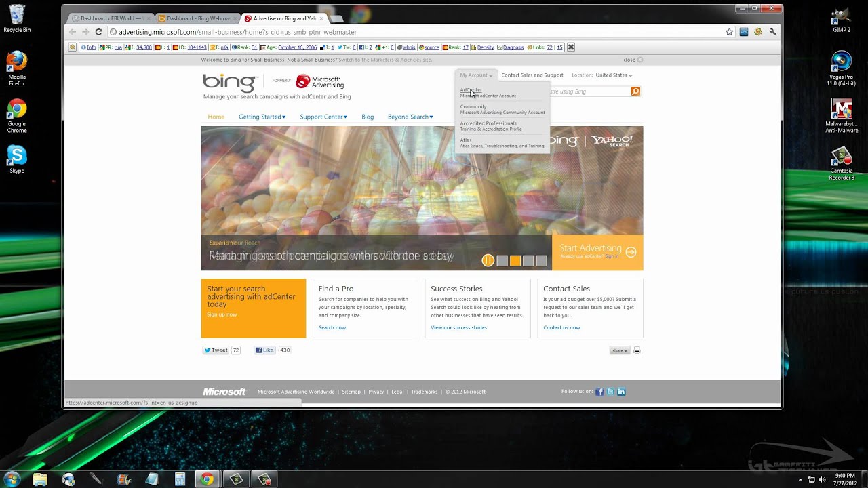Select the first banner slide square
The image size is (868, 488).
502,261
